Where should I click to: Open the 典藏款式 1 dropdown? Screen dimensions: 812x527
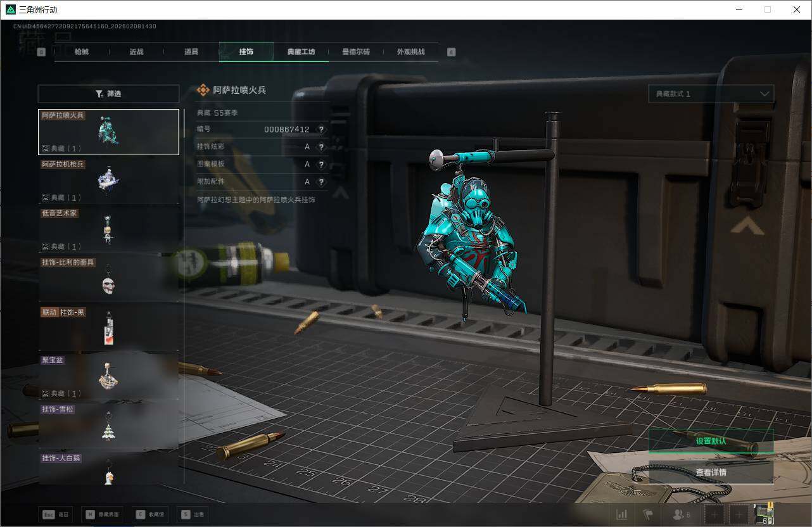point(711,94)
